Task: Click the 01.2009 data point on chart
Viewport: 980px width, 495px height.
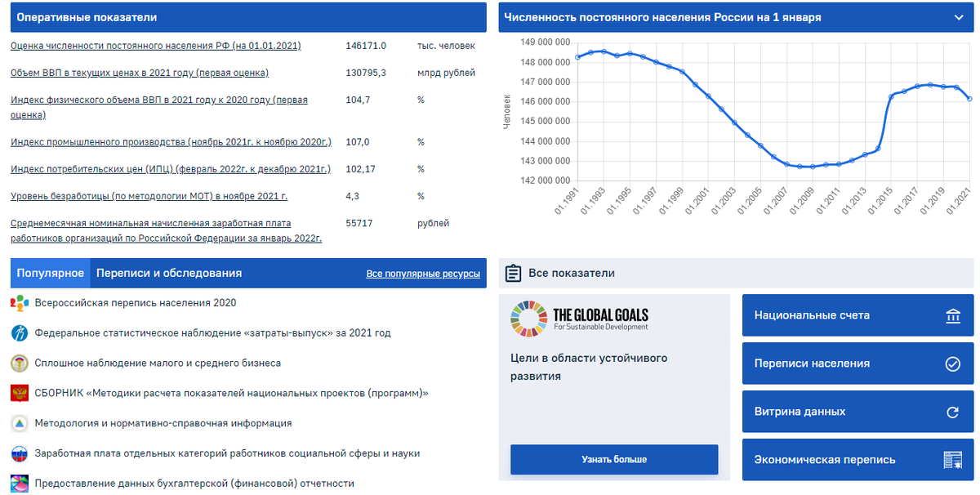Action: 813,167
